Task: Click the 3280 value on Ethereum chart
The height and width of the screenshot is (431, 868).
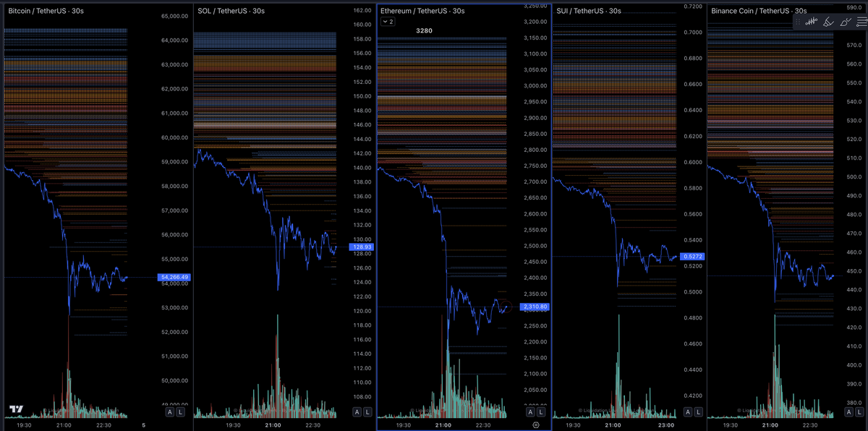Action: [x=424, y=31]
